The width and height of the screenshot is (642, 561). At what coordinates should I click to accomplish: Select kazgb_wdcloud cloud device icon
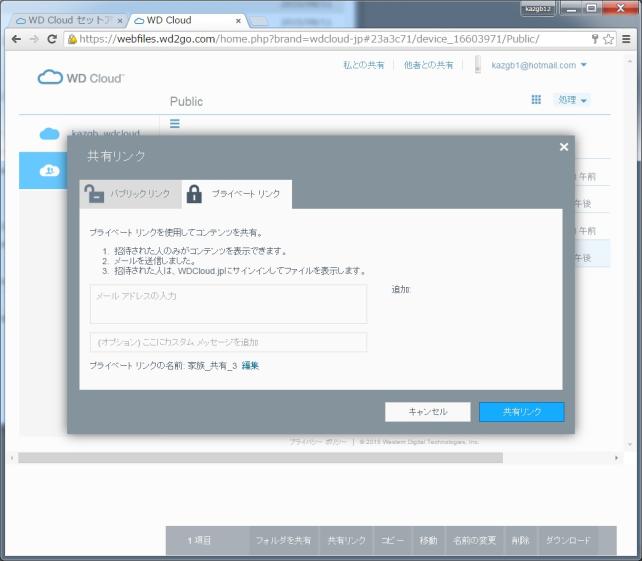coord(50,133)
